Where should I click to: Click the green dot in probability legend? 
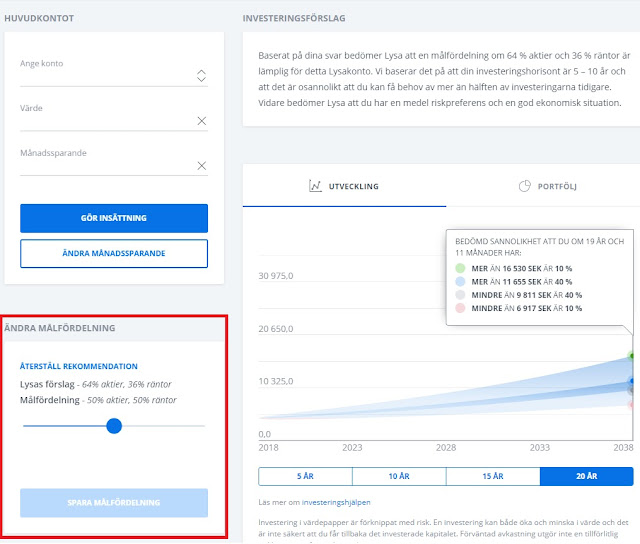click(460, 268)
